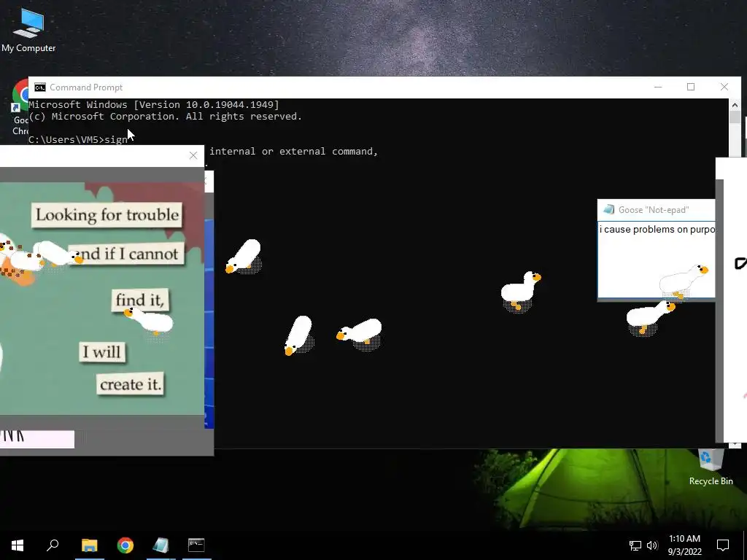This screenshot has width=747, height=560.
Task: Click the 'C:\Users\VM5>sign' prompt line
Action: tap(77, 139)
